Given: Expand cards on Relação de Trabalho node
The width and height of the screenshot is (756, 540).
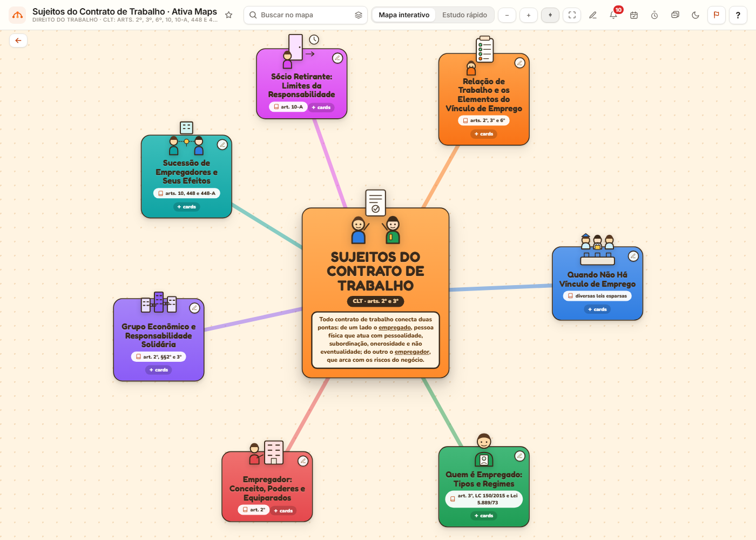Looking at the screenshot, I should (484, 134).
